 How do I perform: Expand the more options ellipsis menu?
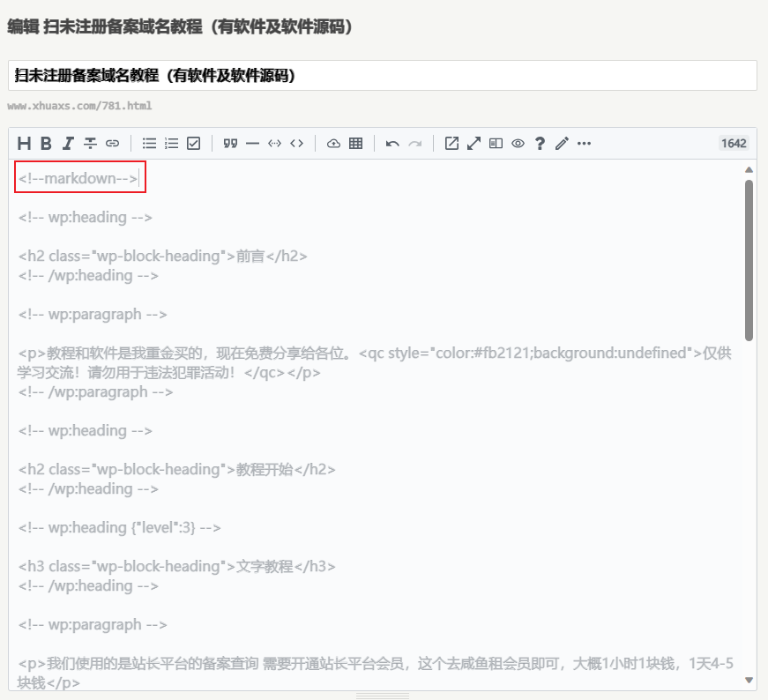click(x=584, y=143)
